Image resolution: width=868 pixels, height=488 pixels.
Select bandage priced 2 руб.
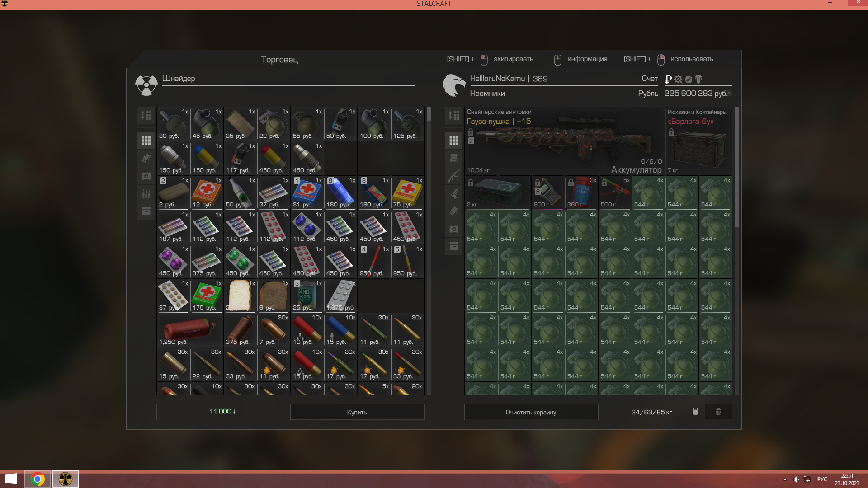click(x=173, y=192)
